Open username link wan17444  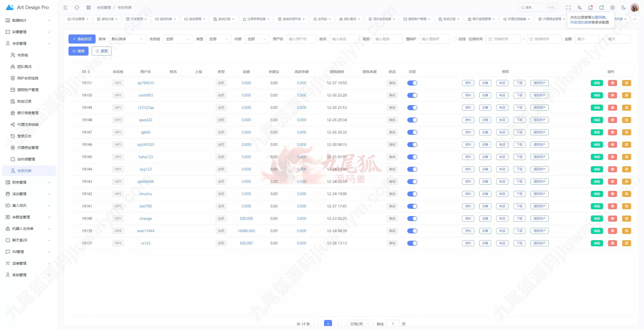click(145, 231)
